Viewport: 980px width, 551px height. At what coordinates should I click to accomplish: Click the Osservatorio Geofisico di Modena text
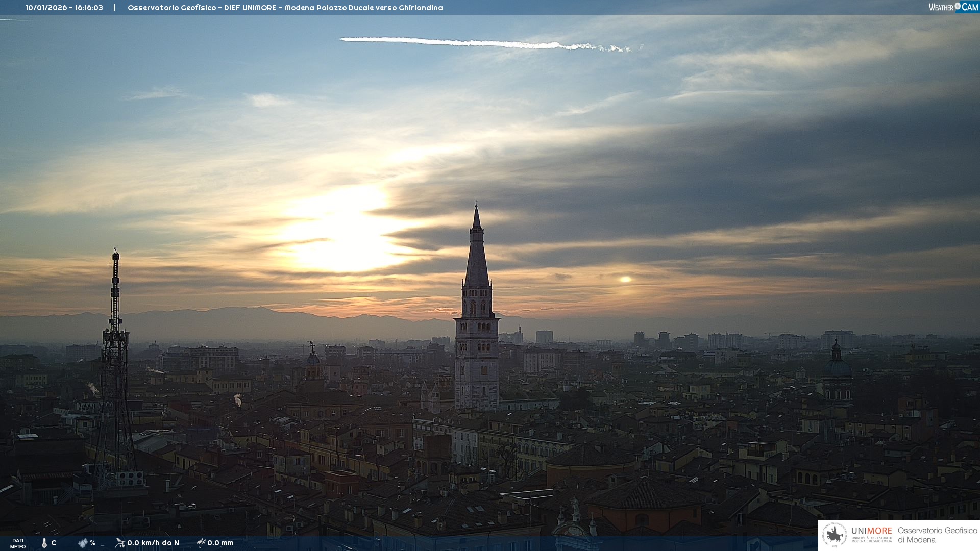[x=937, y=535]
